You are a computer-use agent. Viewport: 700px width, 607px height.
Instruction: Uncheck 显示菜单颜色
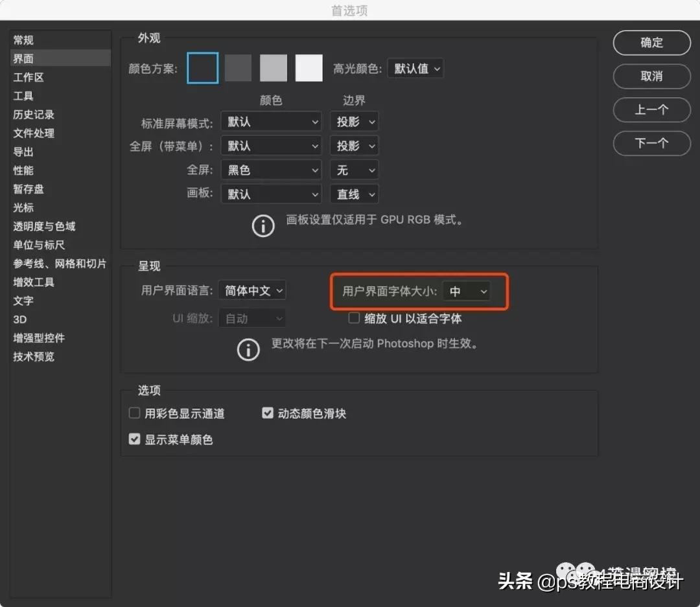point(134,439)
